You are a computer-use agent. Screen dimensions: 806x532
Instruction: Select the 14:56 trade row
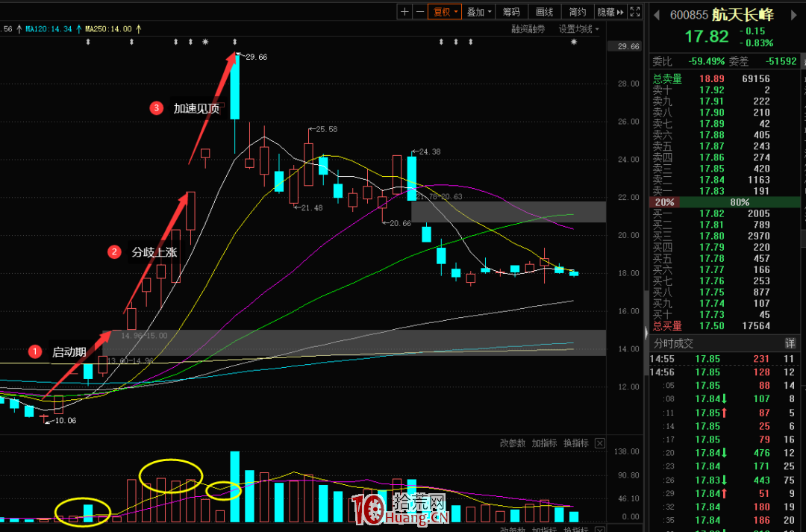click(x=724, y=372)
